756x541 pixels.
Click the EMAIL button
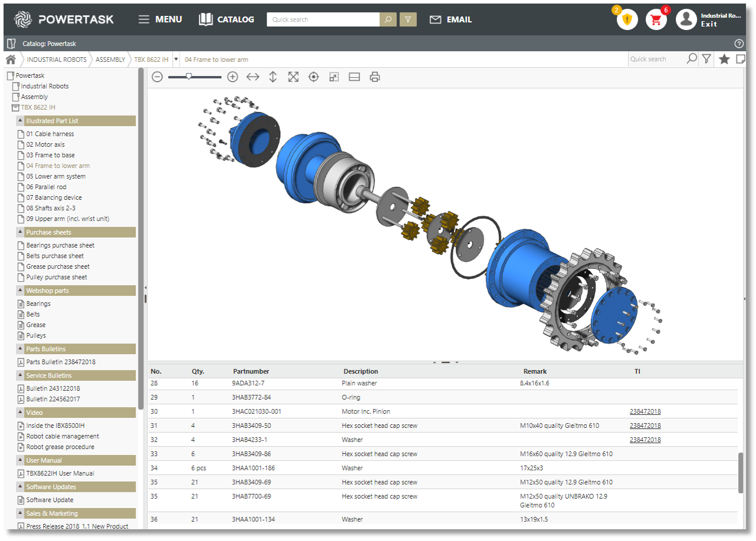tap(451, 19)
